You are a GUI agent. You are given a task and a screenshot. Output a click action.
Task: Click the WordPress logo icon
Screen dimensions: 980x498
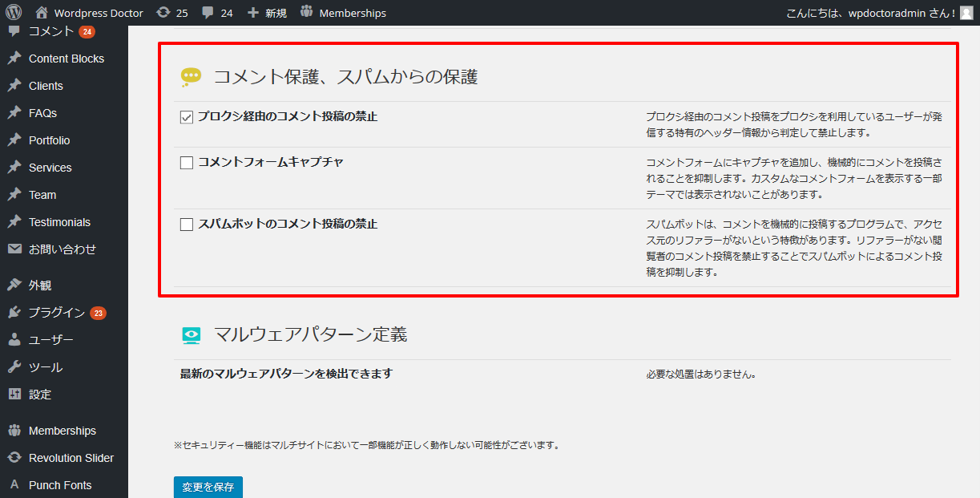(14, 13)
